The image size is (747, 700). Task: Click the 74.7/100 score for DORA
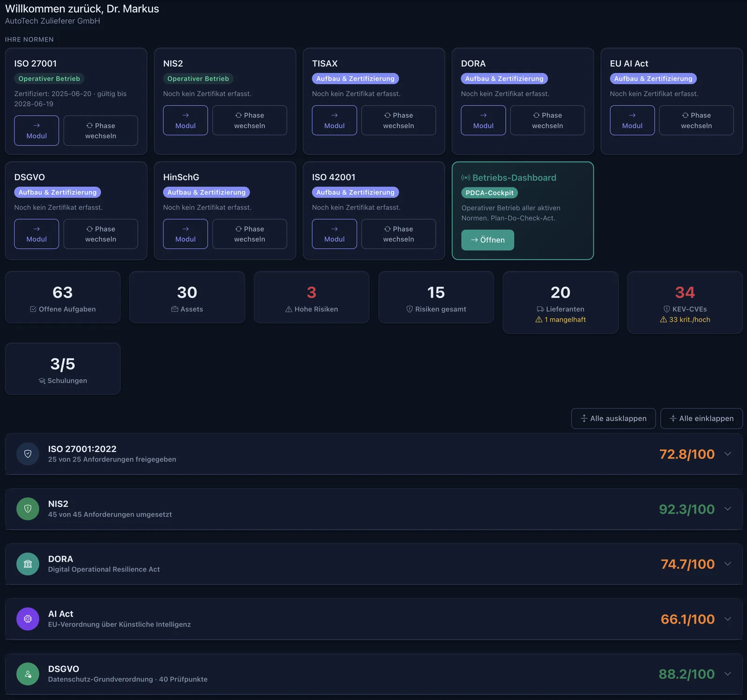[688, 564]
